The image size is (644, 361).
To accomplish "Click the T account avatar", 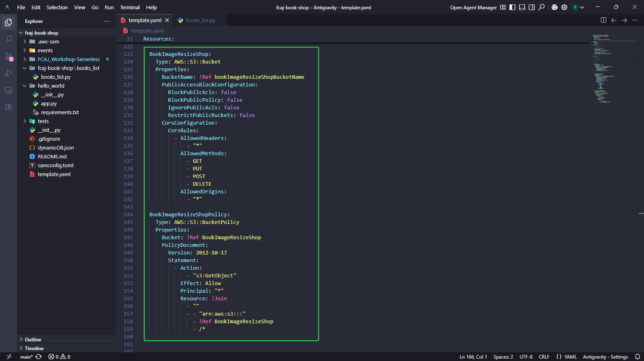I will tap(575, 7).
